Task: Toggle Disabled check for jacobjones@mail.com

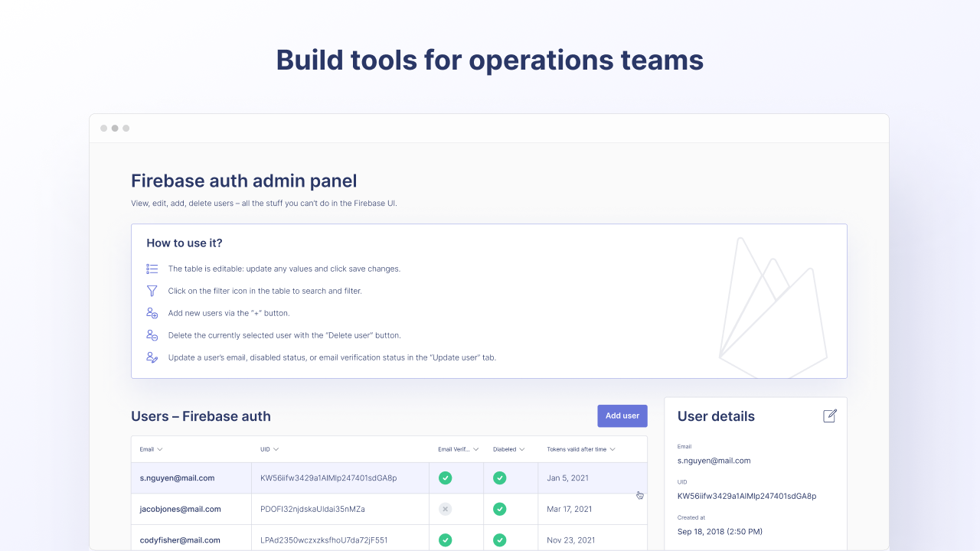Action: coord(499,509)
